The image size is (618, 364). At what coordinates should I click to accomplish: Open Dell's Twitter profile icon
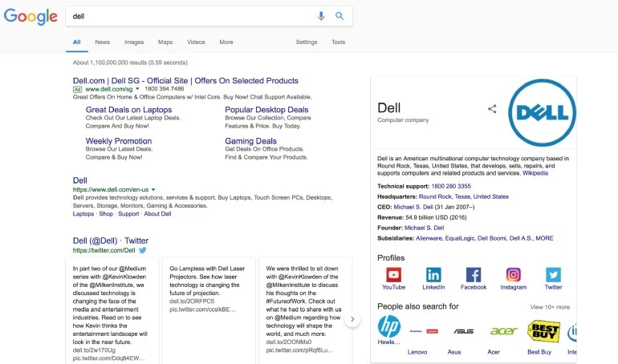tap(554, 275)
